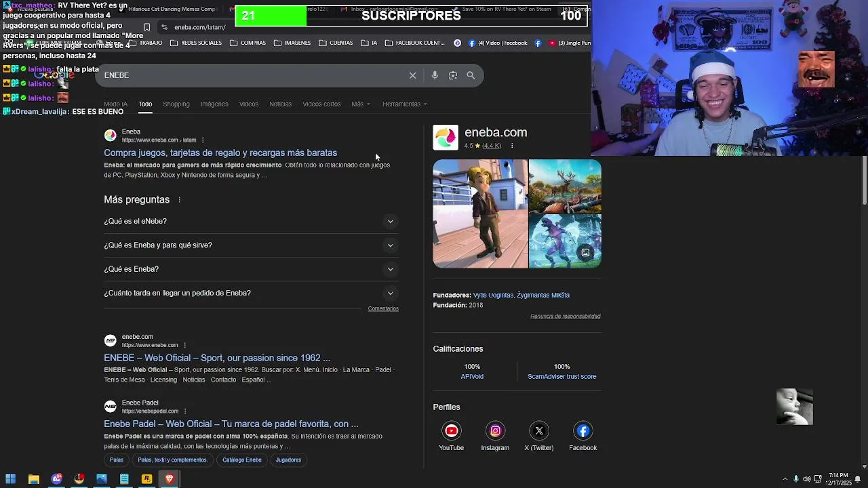Screen dimensions: 868x488
Task: Open options menu beside the Eneba latam result
Action: pos(203,140)
